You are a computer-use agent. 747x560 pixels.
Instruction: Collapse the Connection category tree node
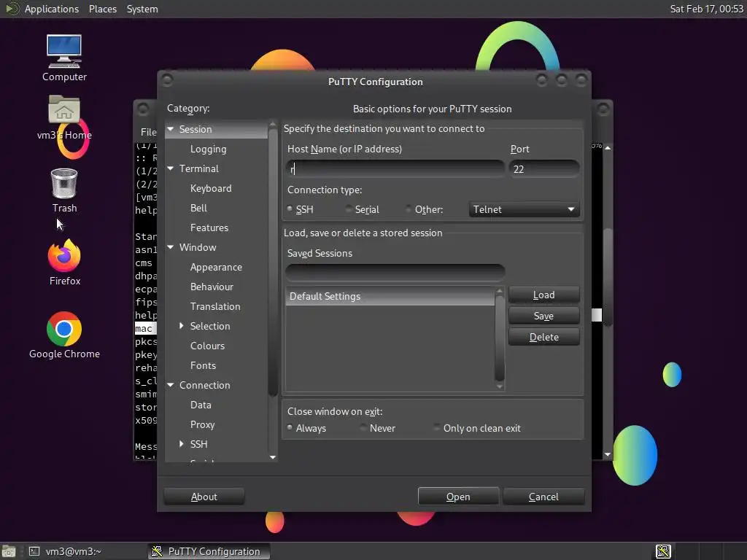click(x=171, y=385)
